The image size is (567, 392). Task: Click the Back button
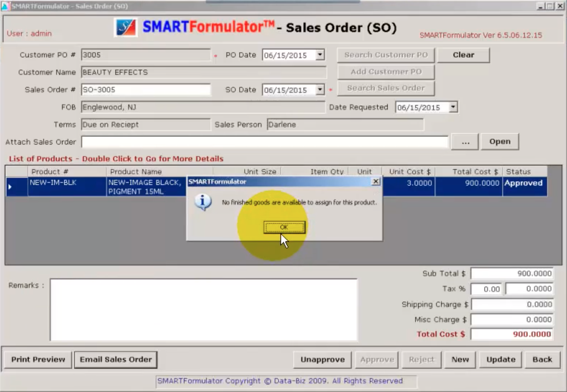click(542, 359)
